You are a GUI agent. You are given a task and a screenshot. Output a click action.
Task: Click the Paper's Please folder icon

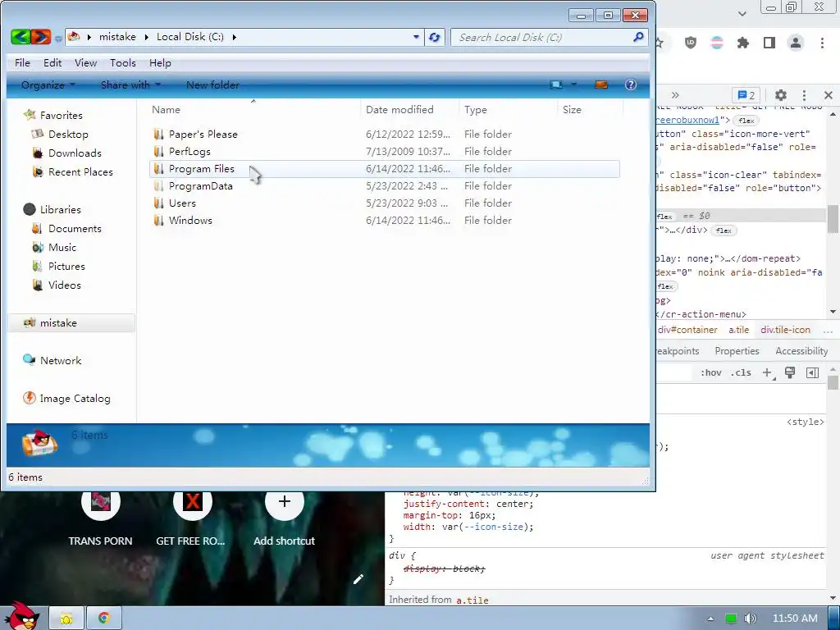tap(158, 134)
